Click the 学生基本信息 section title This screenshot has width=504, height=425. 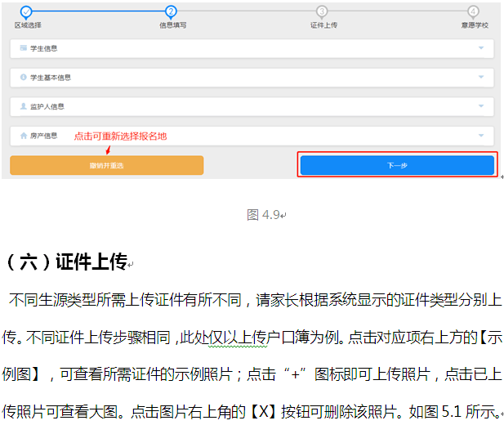51,78
